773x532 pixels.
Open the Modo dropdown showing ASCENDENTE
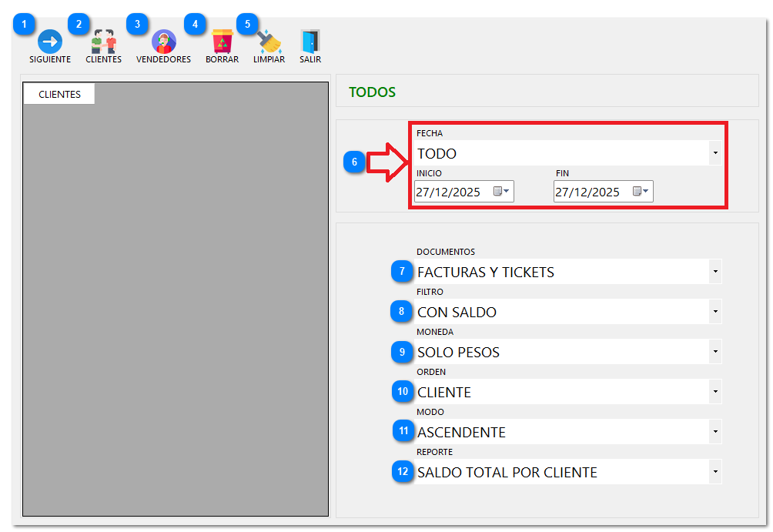click(x=715, y=432)
